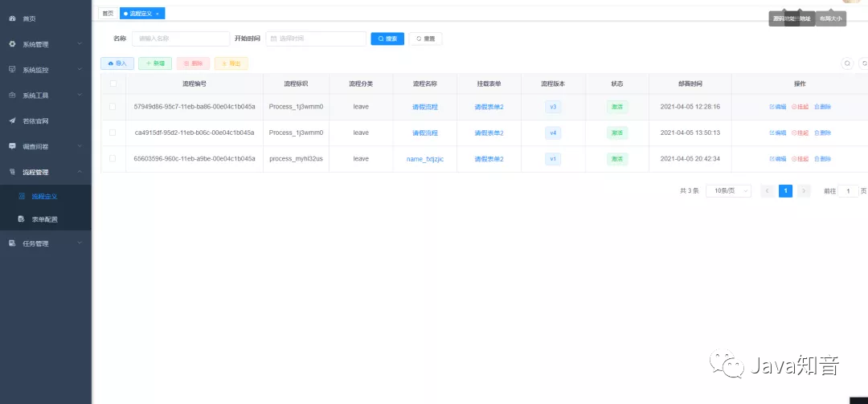Click the process_myhl32us identifier cell
868x404 pixels.
coord(296,159)
